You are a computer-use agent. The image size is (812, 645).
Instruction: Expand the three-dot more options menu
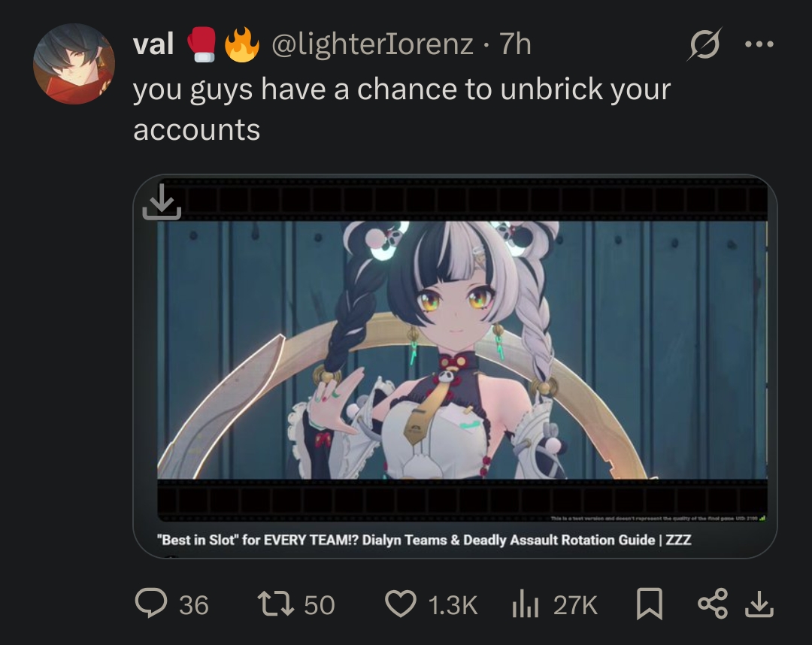pyautogui.click(x=759, y=44)
